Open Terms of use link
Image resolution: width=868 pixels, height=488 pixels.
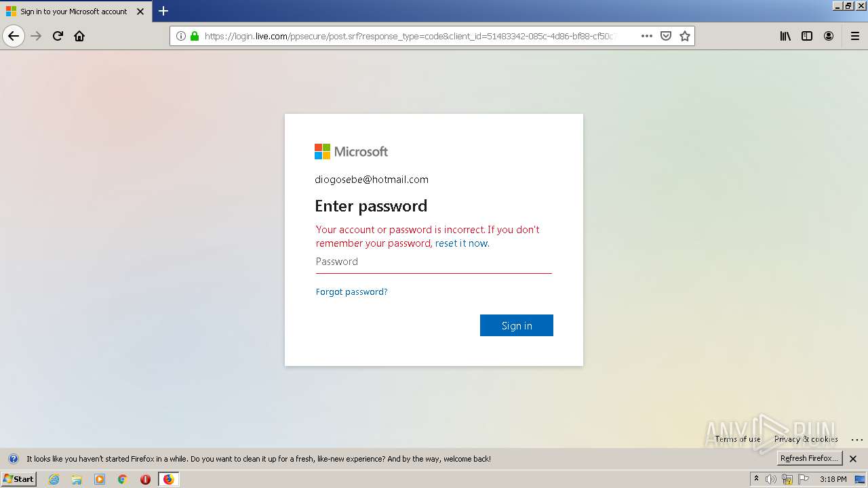738,439
